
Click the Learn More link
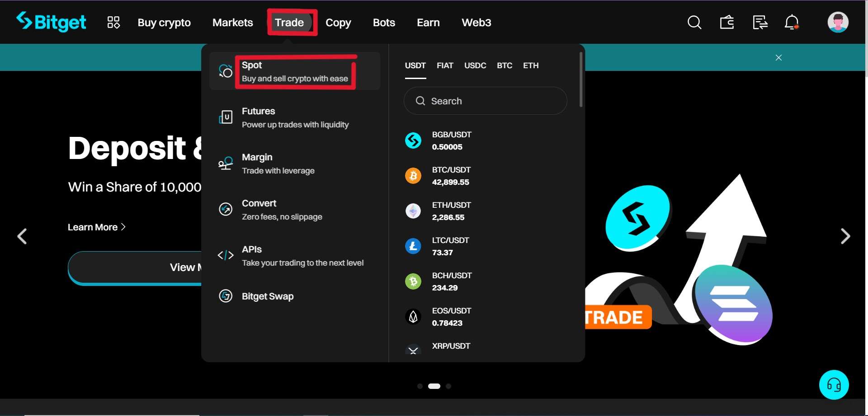(96, 227)
